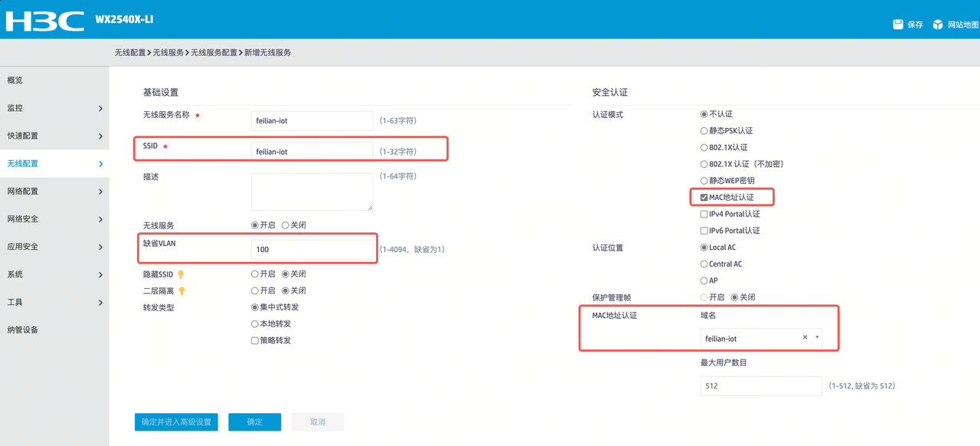Viewport: 980px width, 446px height.
Task: Click the SSID input field
Action: pos(312,152)
